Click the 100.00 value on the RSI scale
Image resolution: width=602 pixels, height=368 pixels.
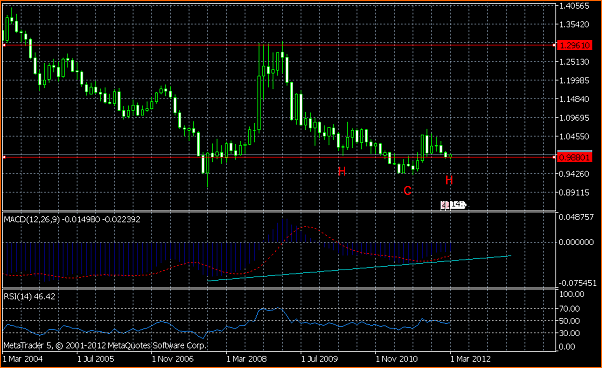tap(572, 294)
